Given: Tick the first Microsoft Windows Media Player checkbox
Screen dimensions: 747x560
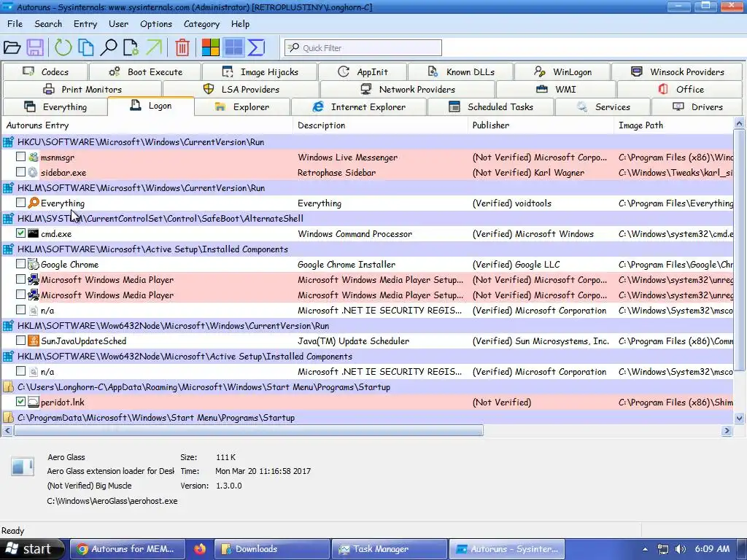Looking at the screenshot, I should point(20,279).
